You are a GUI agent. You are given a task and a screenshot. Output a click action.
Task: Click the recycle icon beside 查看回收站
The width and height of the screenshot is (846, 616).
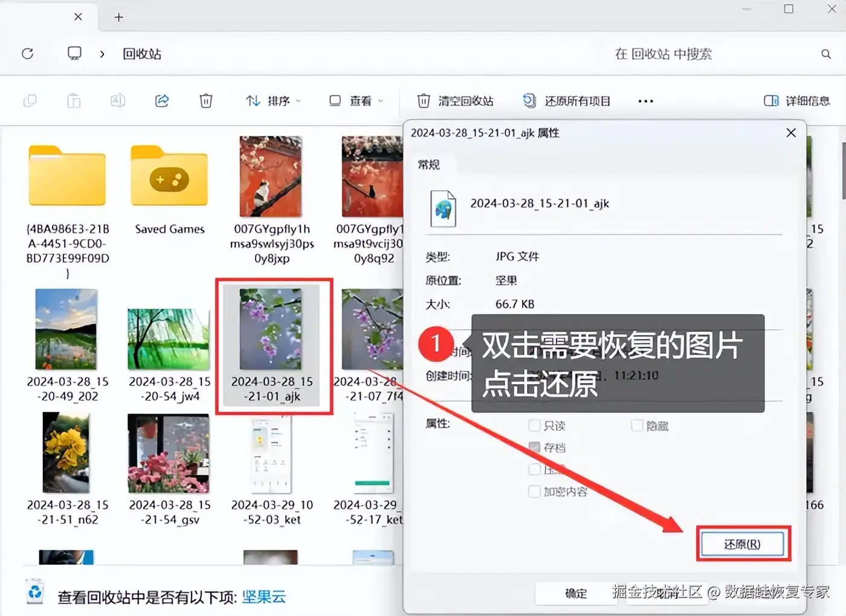[34, 591]
